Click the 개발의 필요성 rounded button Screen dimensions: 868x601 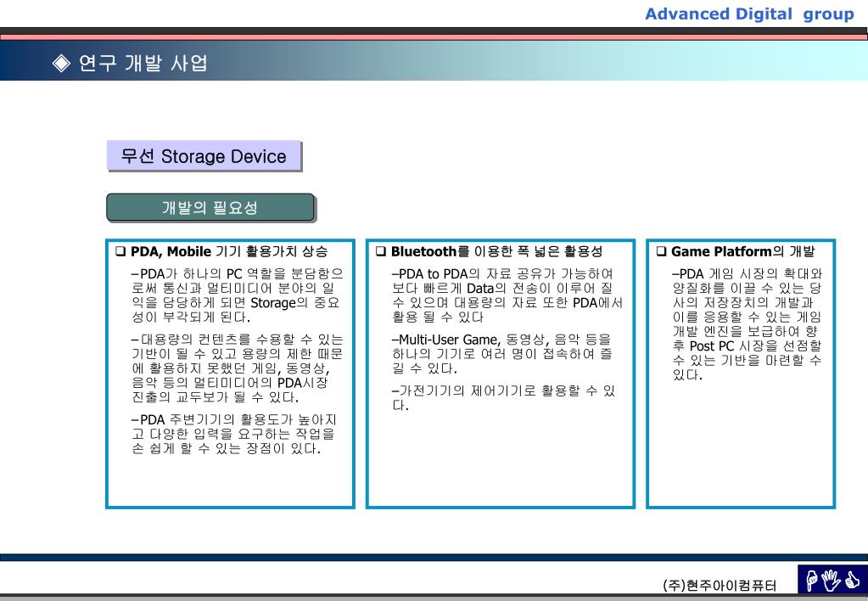tap(210, 208)
